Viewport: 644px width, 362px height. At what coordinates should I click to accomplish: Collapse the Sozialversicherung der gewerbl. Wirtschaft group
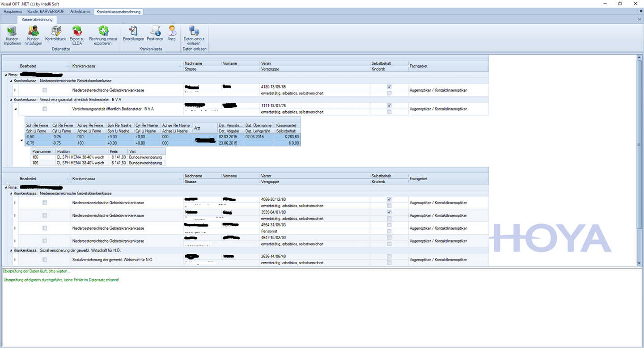coord(11,250)
